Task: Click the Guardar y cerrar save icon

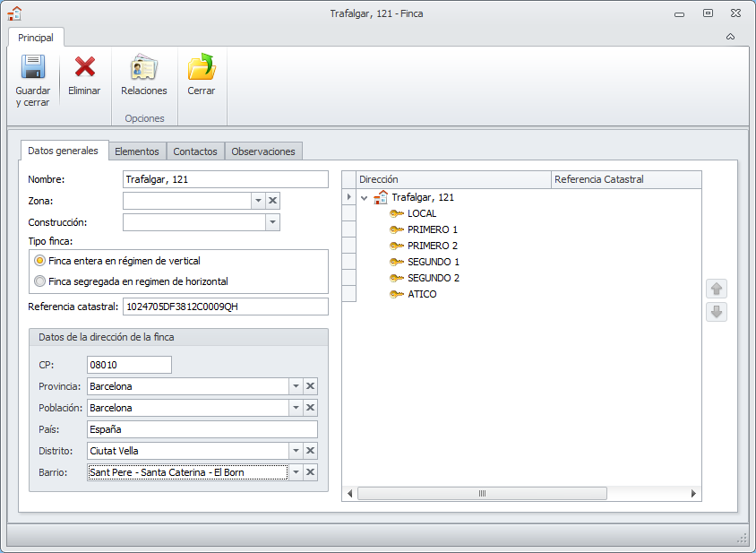Action: (x=32, y=68)
